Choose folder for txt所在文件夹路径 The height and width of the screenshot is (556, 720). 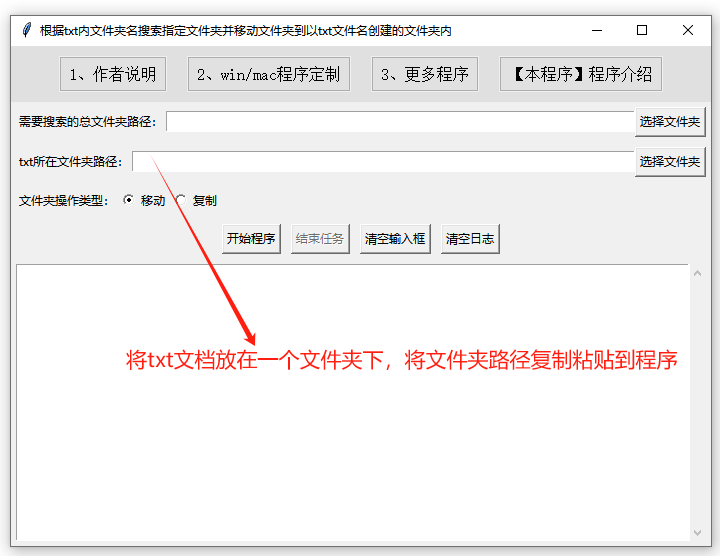[670, 162]
